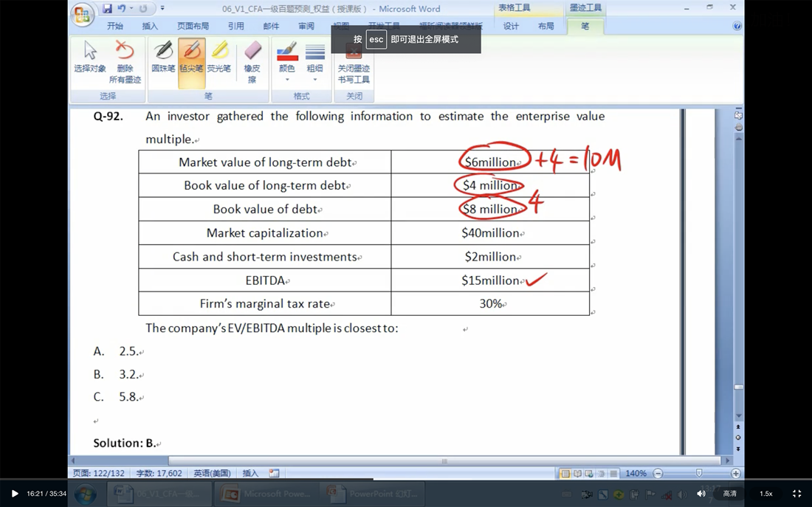This screenshot has width=812, height=507.
Task: Switch to the Insert (插入) tab
Action: (x=150, y=26)
